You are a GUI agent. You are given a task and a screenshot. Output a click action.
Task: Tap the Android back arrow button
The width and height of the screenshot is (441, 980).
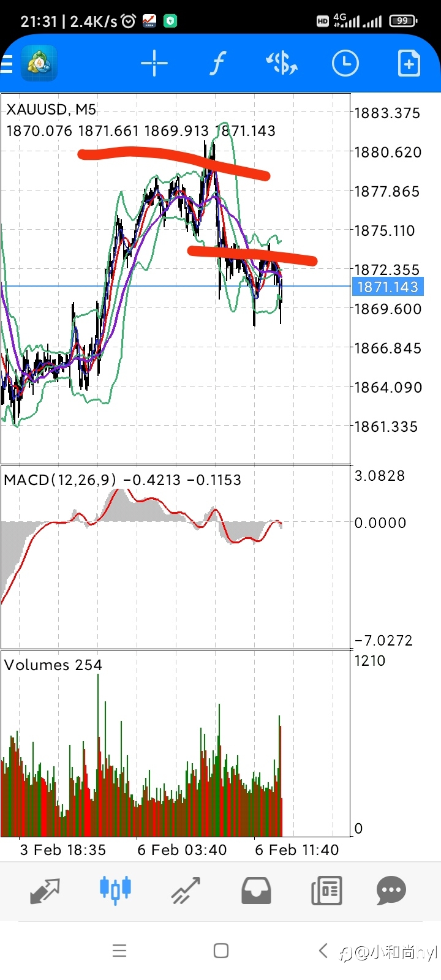click(x=323, y=951)
